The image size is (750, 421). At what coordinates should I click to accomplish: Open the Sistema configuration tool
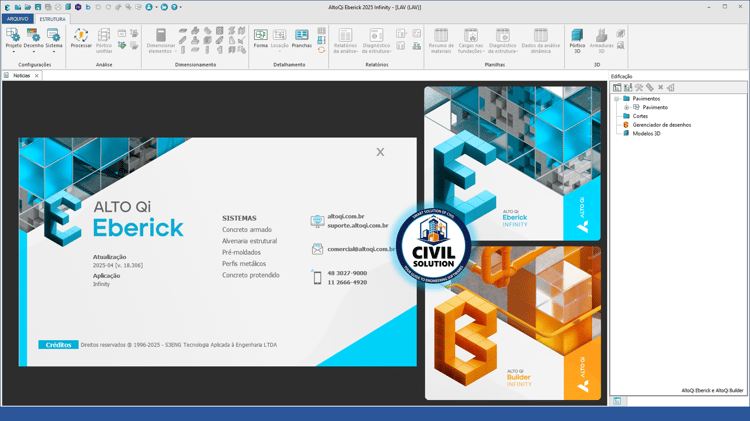(54, 38)
